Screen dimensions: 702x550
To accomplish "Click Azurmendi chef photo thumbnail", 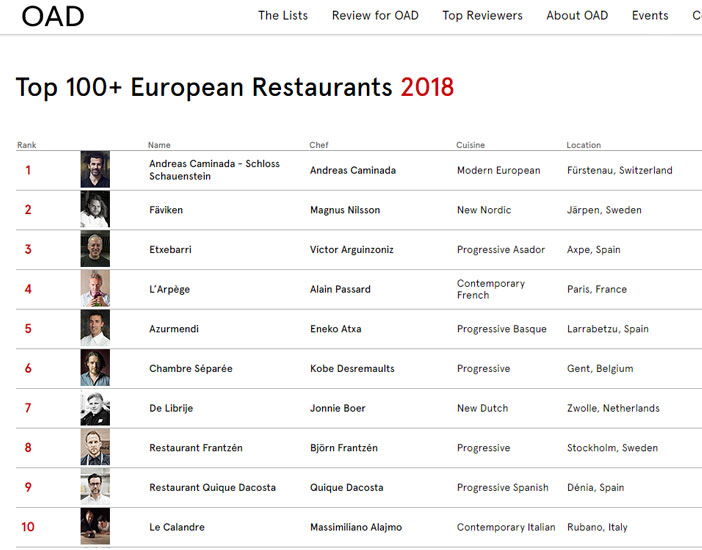I will (x=95, y=328).
